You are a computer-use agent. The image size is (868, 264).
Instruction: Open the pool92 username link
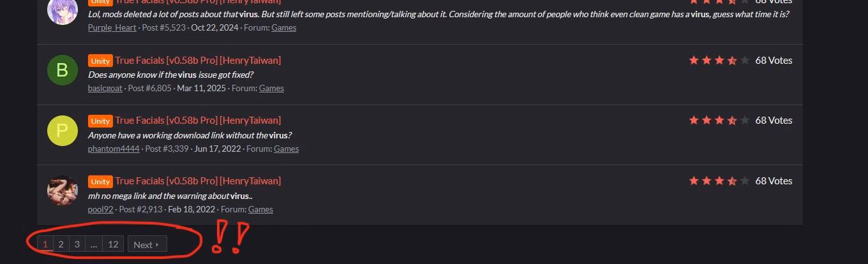[x=100, y=209]
